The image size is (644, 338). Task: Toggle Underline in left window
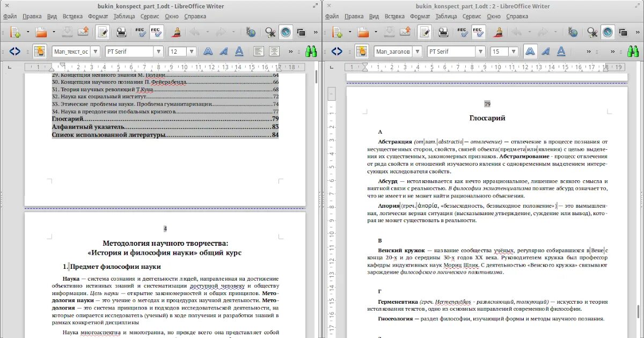click(x=239, y=52)
